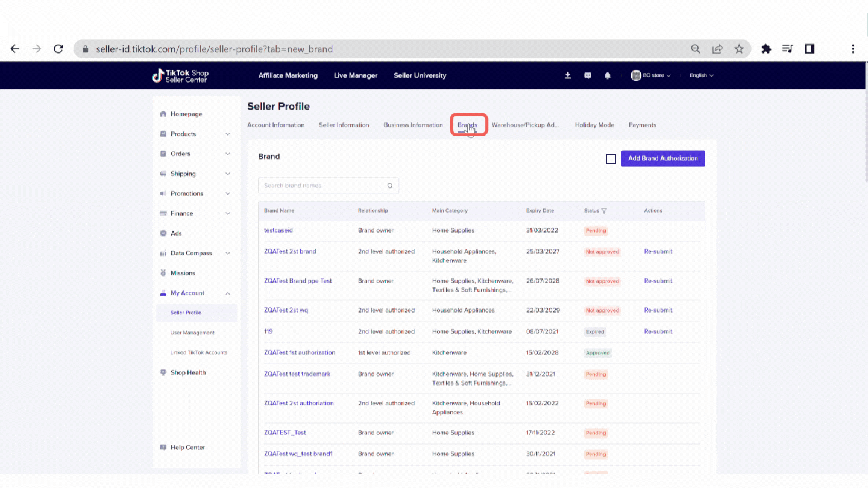Open the browser extensions puzzle icon
868x488 pixels.
(x=766, y=49)
